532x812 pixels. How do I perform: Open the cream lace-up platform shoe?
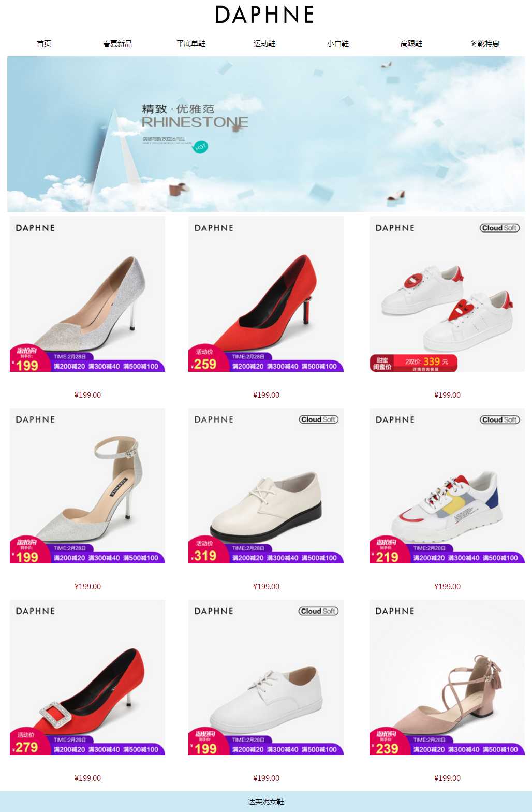pos(266,486)
